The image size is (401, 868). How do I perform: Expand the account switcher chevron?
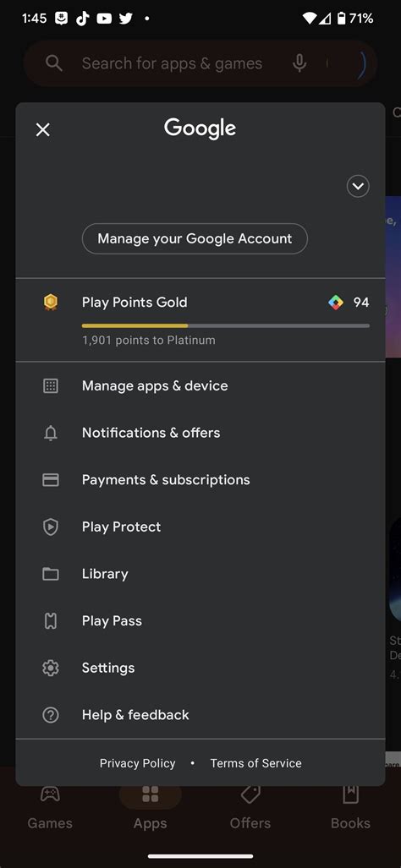[x=358, y=186]
